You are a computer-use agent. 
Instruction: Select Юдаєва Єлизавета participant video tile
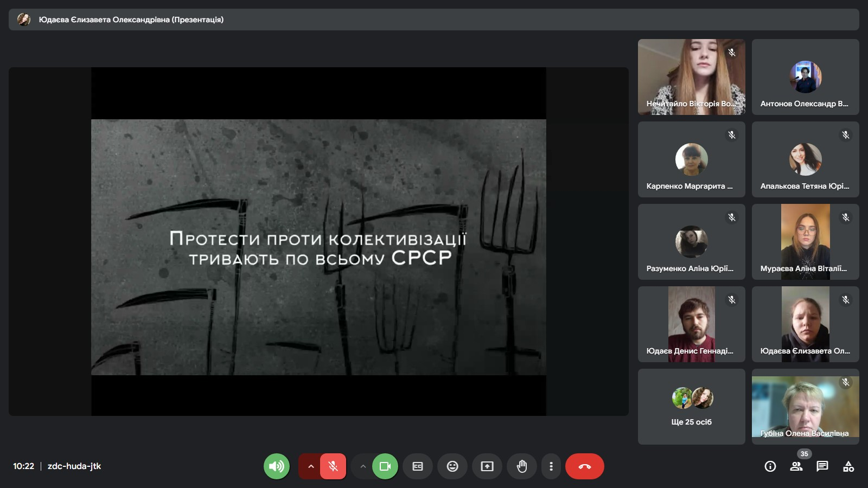coord(806,324)
